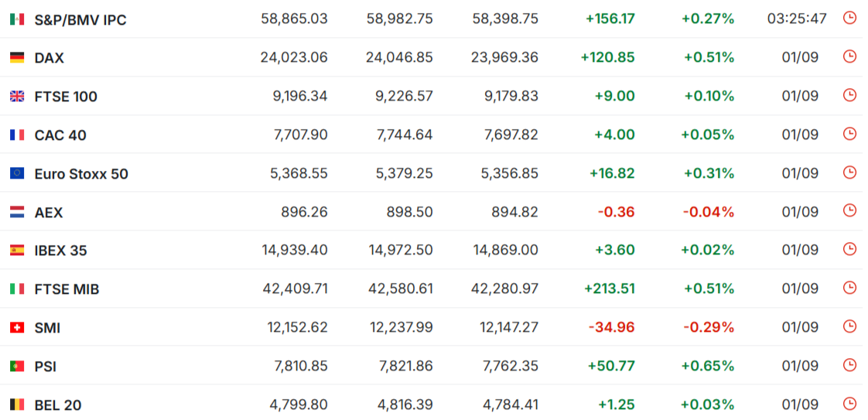Screen dimensions: 868x420
Task: Click the Swiss flag next to SMI
Action: 17,328
